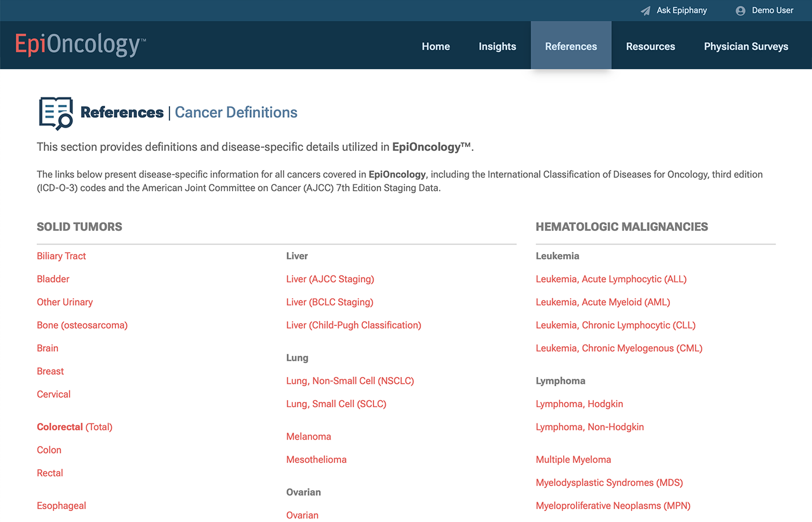Open Leukemia, Acute Myeloid (AML)
Viewport: 812px width, 522px height.
(x=603, y=302)
